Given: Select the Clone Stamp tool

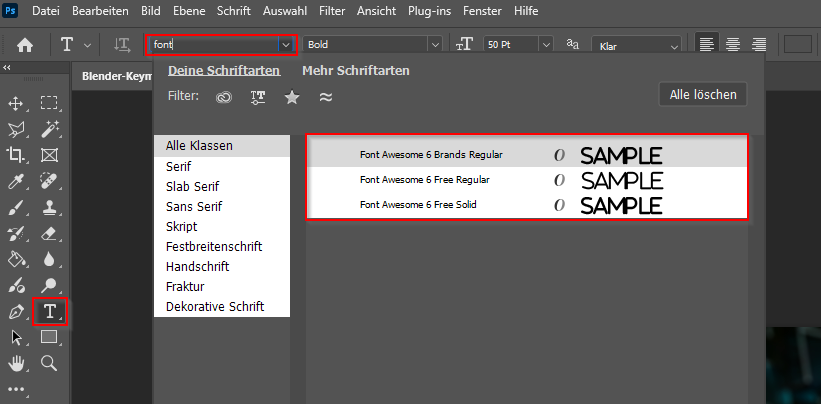Looking at the screenshot, I should point(49,207).
